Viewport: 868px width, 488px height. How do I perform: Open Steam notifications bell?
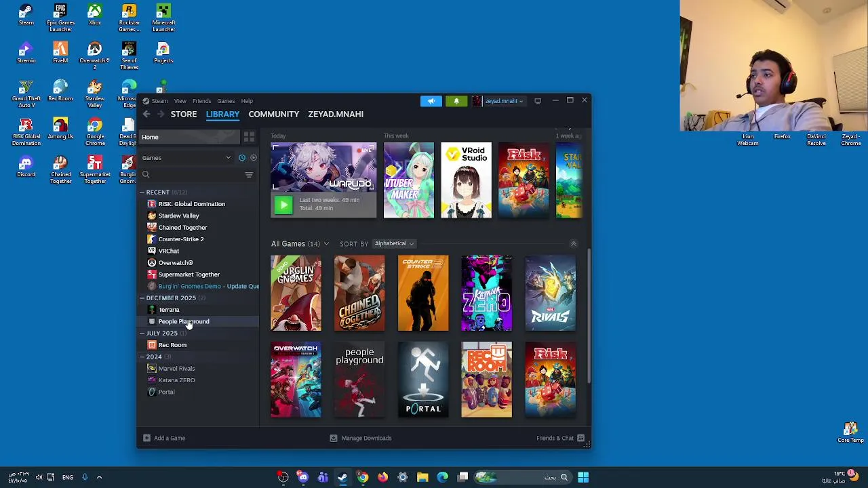[456, 101]
